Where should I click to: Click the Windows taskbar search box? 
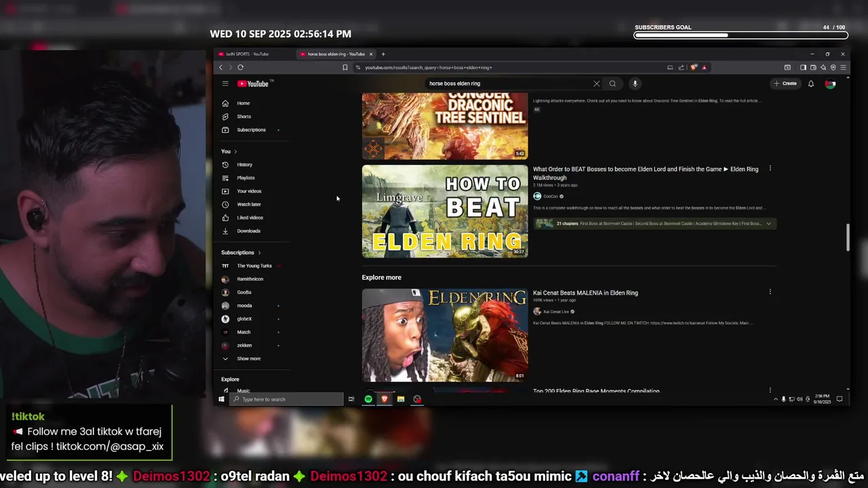[x=286, y=399]
